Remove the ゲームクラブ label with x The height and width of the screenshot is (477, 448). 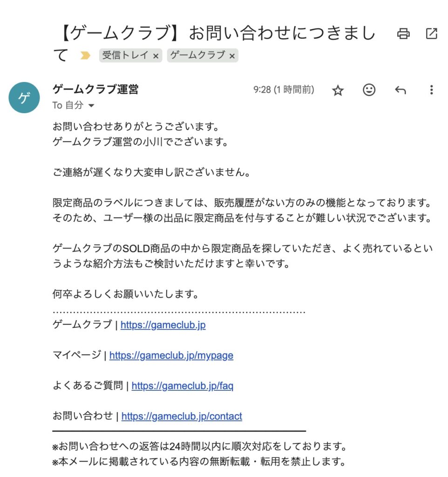(232, 56)
